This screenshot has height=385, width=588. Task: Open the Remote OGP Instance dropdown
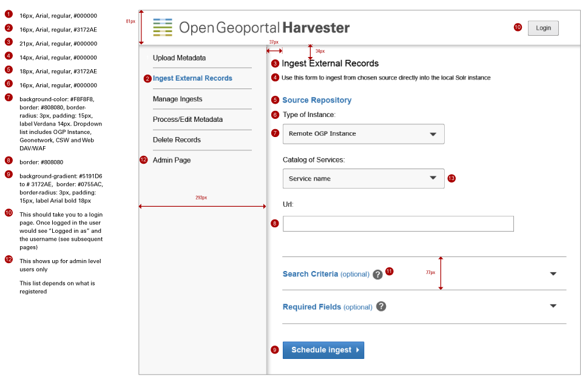(363, 134)
